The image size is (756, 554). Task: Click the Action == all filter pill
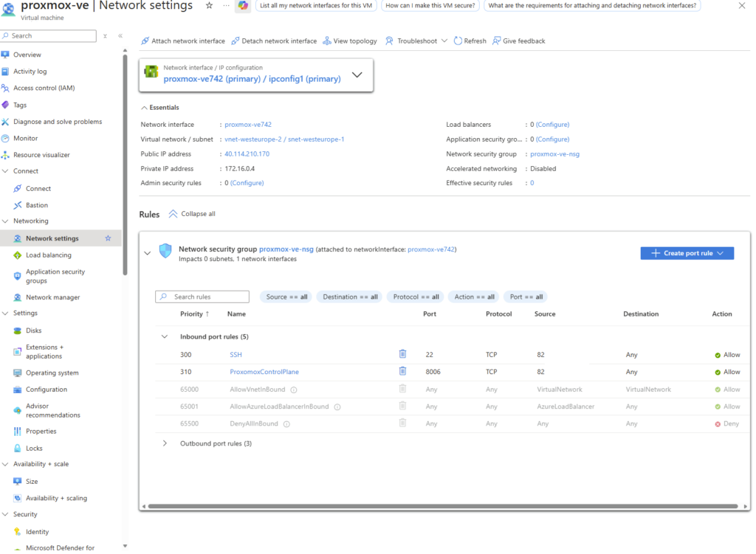click(x=474, y=297)
